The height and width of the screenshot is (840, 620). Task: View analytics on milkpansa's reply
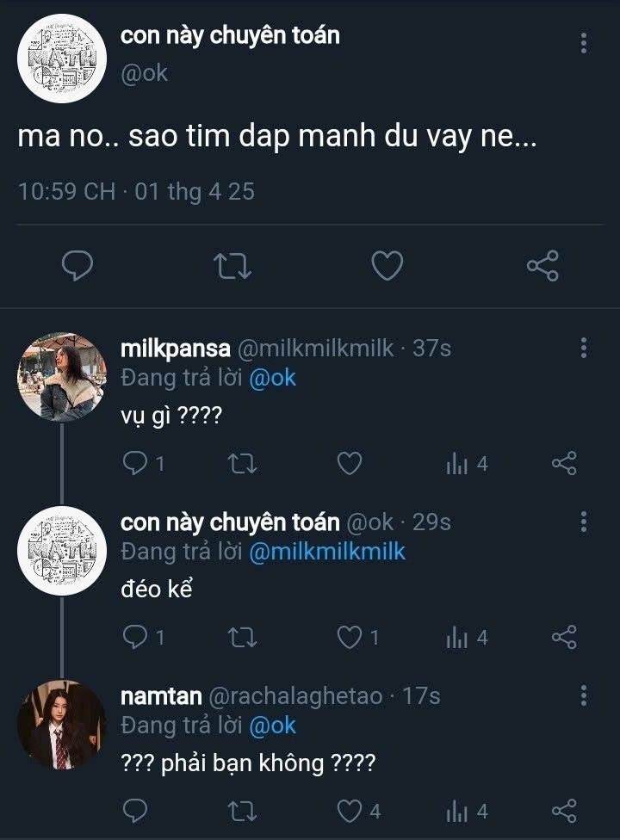[x=457, y=465]
